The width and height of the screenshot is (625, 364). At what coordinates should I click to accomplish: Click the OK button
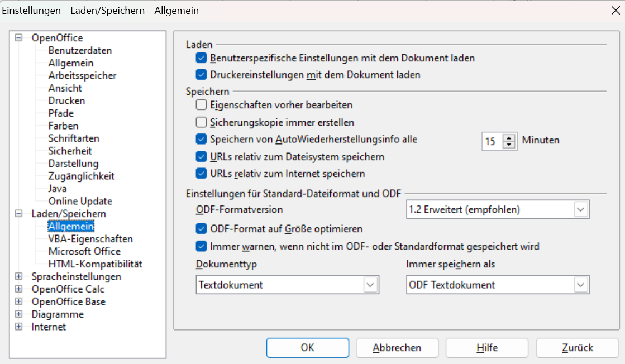click(x=307, y=347)
